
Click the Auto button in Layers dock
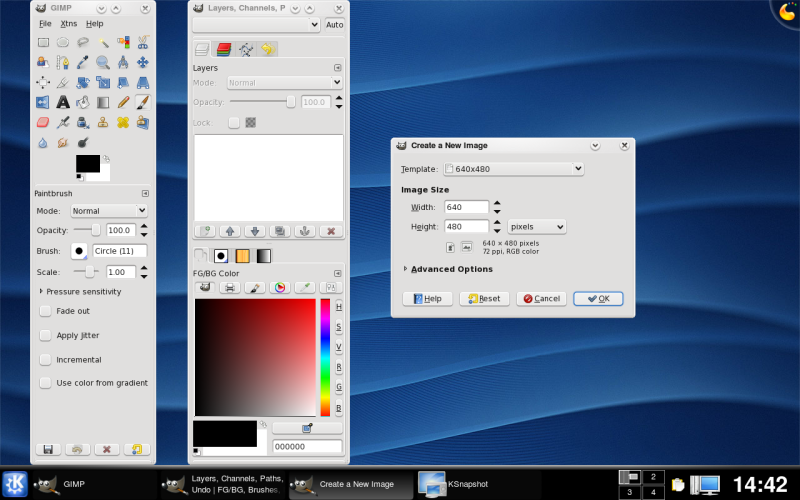[x=335, y=24]
